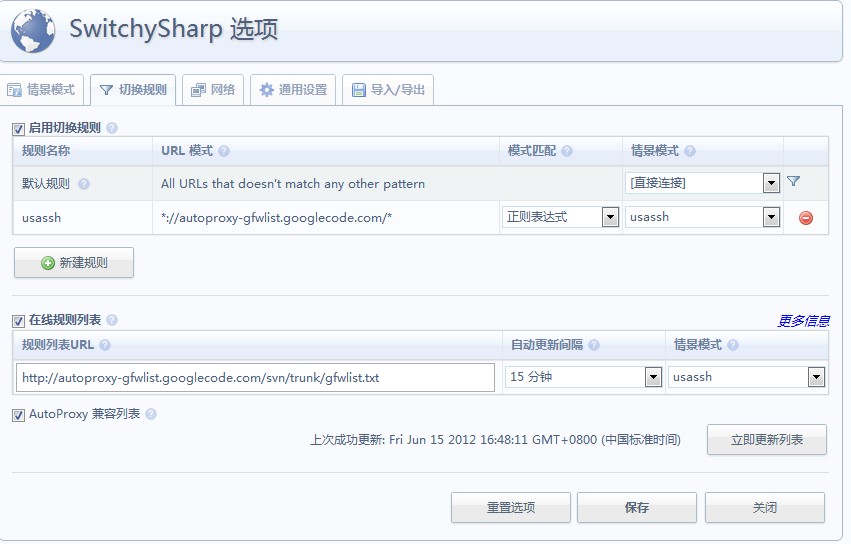This screenshot has width=851, height=544.
Task: Click help icon beside 规则列表URL
Action: point(105,345)
